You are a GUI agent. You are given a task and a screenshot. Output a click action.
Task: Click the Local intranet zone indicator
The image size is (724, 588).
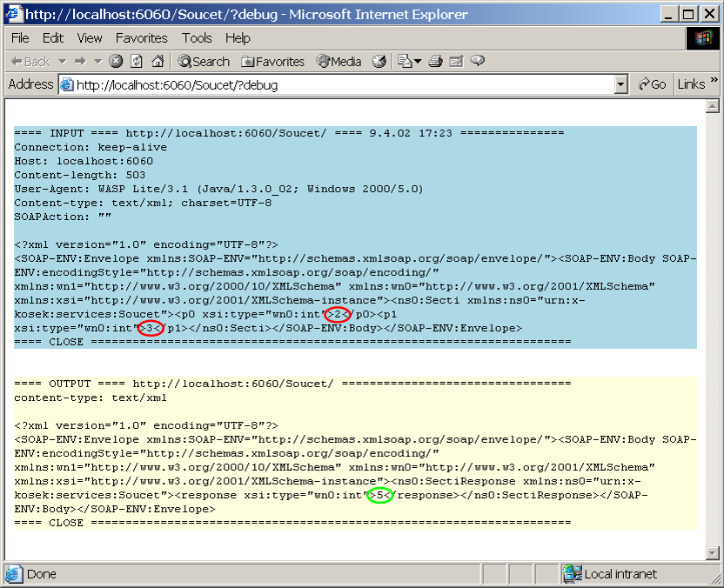point(610,574)
